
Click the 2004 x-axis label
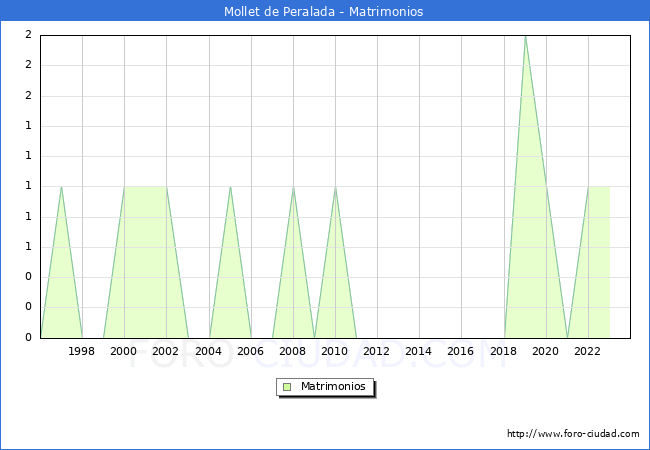click(209, 351)
